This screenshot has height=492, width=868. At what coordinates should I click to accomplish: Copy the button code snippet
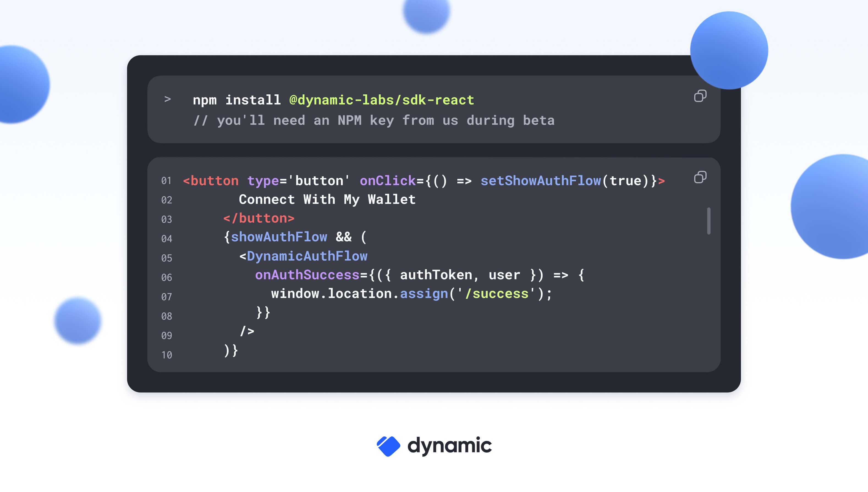pyautogui.click(x=700, y=177)
